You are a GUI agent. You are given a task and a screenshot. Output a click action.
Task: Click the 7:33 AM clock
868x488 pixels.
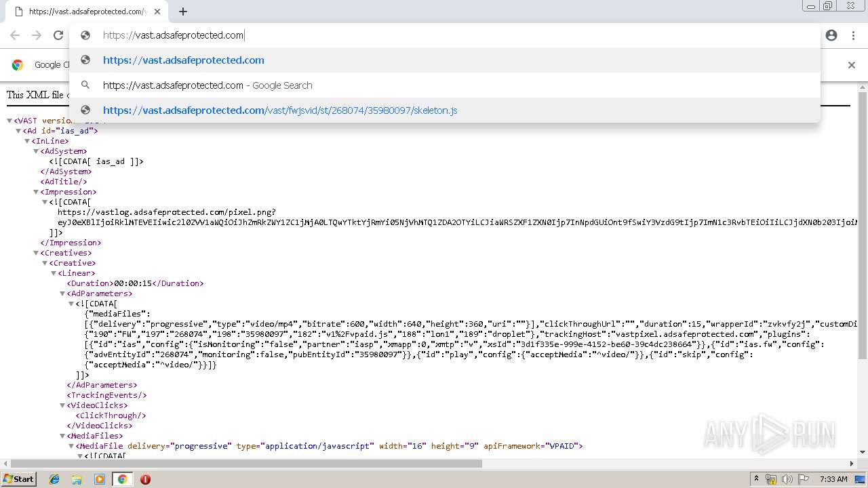833,479
